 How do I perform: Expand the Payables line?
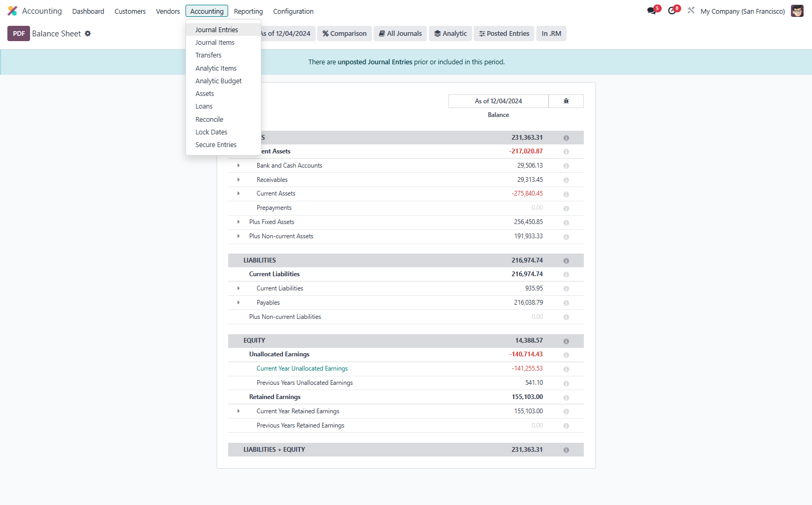[x=239, y=303]
